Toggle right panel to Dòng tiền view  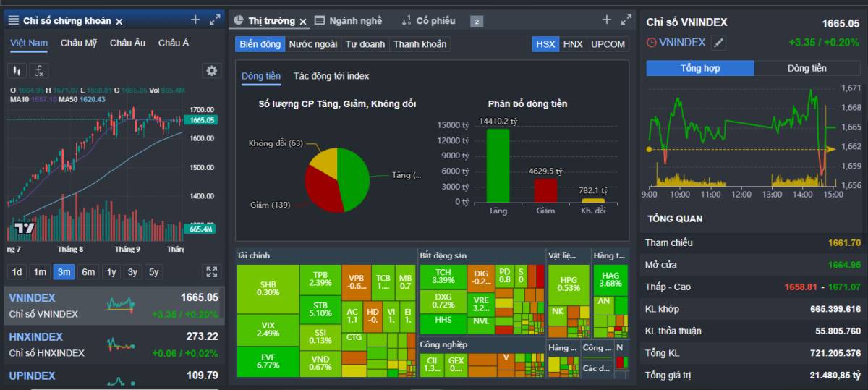point(807,68)
